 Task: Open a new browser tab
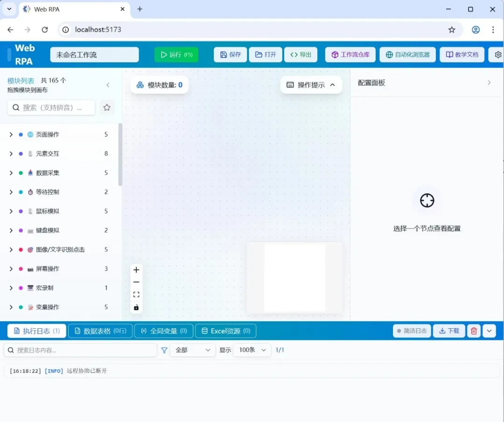140,9
